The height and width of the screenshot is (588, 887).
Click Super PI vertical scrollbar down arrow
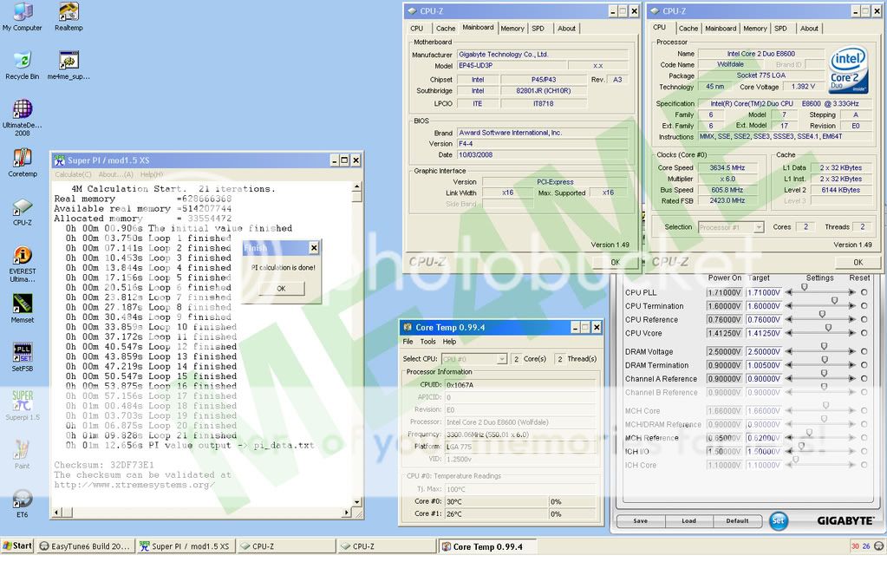(357, 502)
